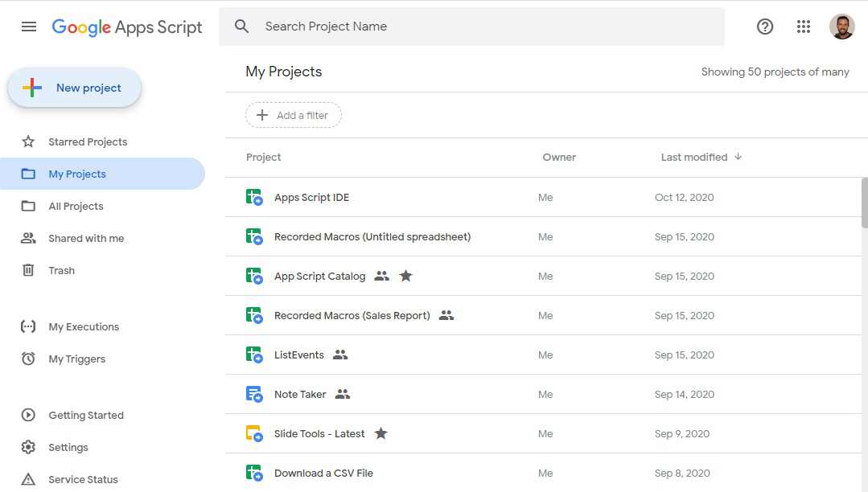This screenshot has height=492, width=868.
Task: Click the Starred Projects star icon
Action: tap(28, 141)
